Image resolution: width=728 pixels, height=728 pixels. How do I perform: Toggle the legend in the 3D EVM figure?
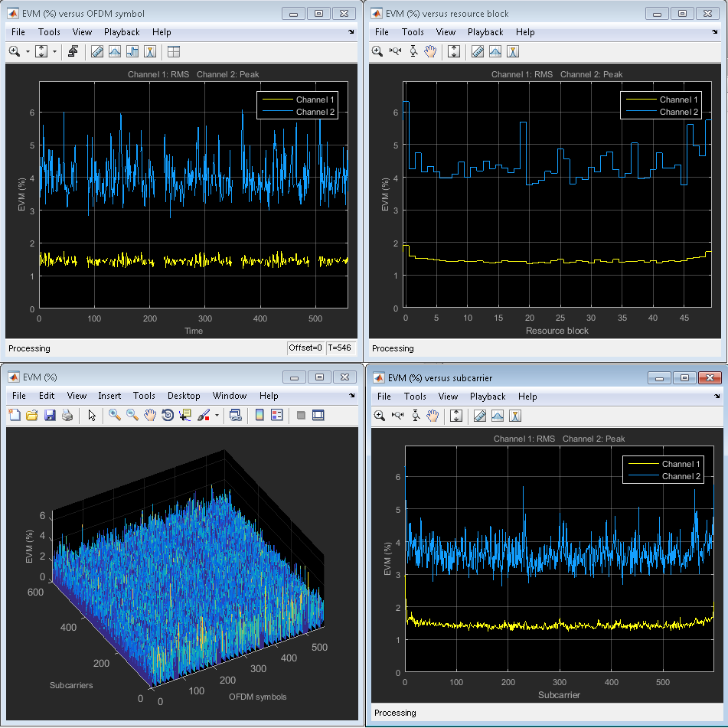pos(277,416)
